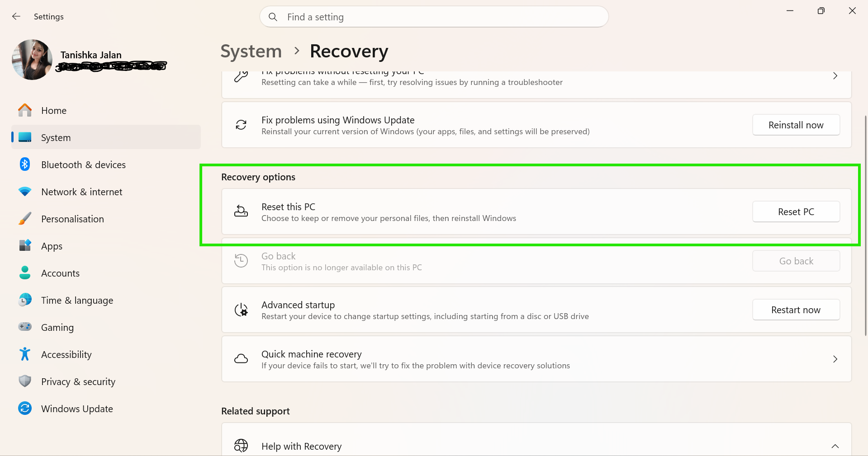The width and height of the screenshot is (868, 456).
Task: Open Gaming settings in sidebar
Action: click(x=106, y=327)
